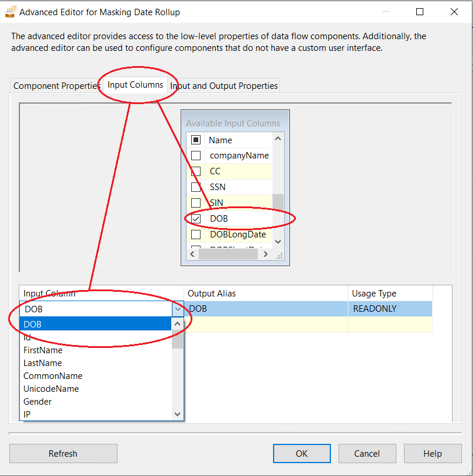Switch to the Component Properties tab

tap(56, 86)
